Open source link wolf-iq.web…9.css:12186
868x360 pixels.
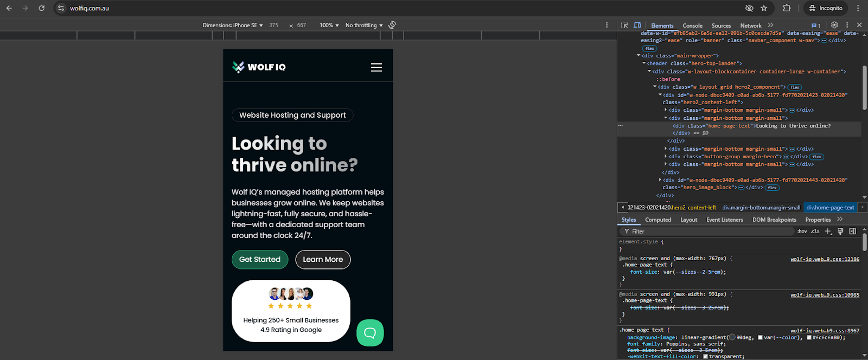click(825, 259)
